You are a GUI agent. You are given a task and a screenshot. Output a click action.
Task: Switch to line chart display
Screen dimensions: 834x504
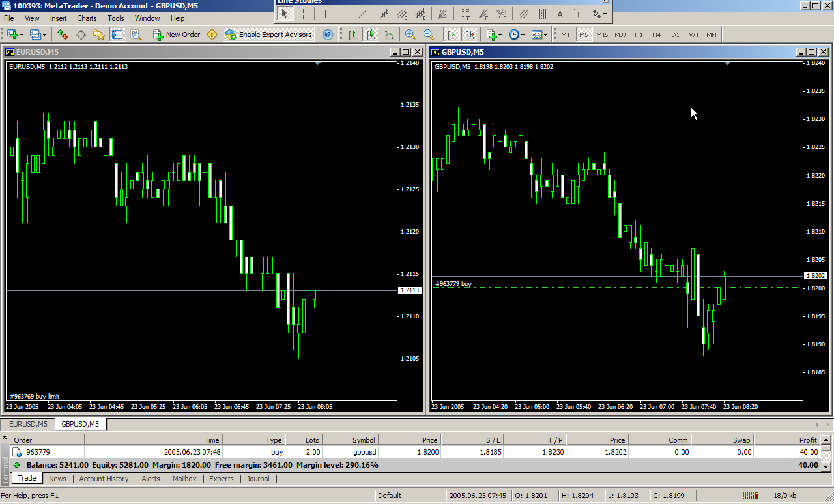click(389, 35)
